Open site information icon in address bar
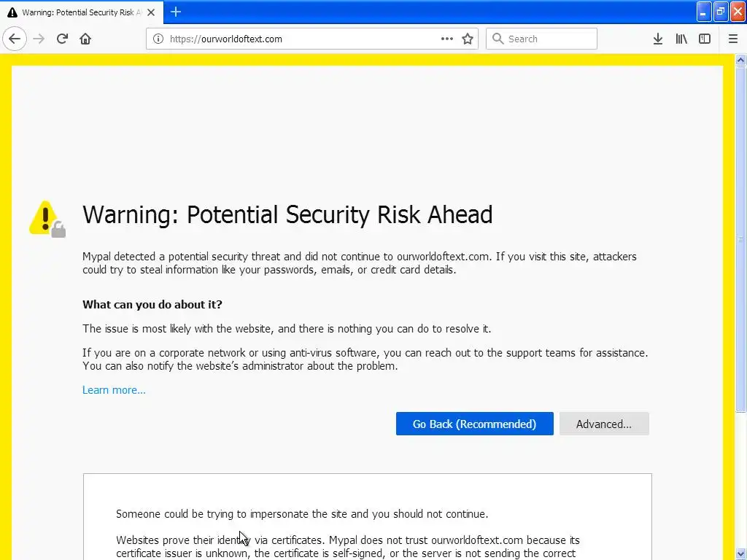The width and height of the screenshot is (747, 560). click(158, 39)
